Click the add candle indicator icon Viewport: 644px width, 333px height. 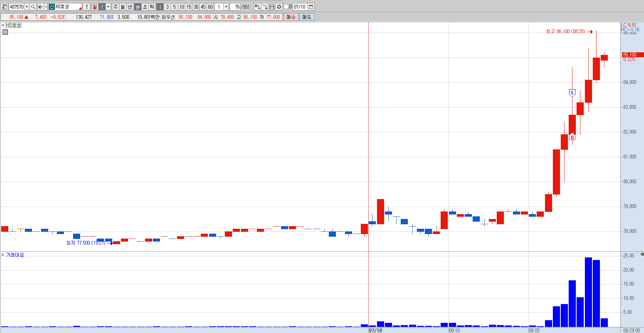[x=257, y=7]
